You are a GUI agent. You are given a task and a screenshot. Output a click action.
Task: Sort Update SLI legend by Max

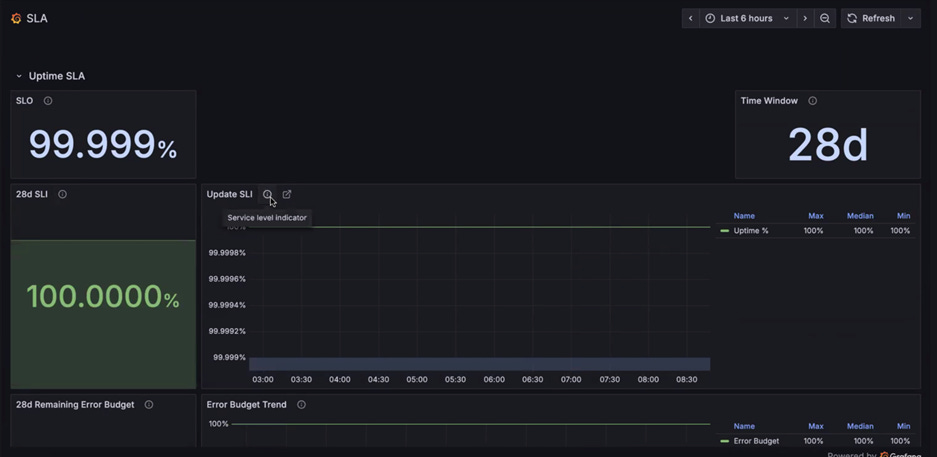[x=816, y=216]
